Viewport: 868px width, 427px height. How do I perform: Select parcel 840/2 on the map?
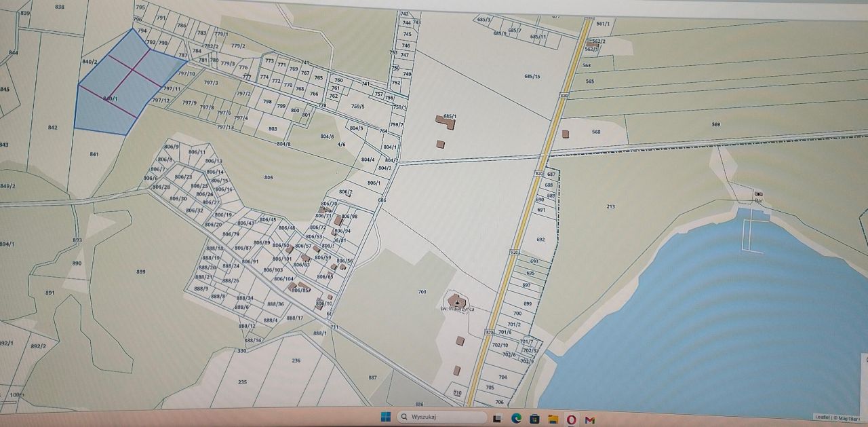[89, 62]
